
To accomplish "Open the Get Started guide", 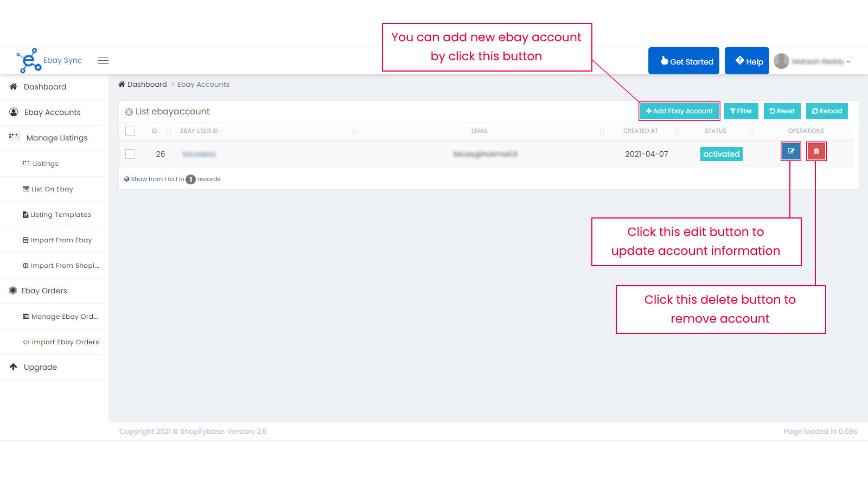I will tap(684, 61).
